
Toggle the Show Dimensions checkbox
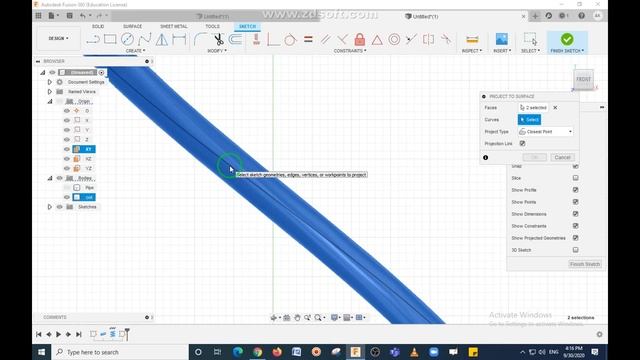pyautogui.click(x=575, y=214)
